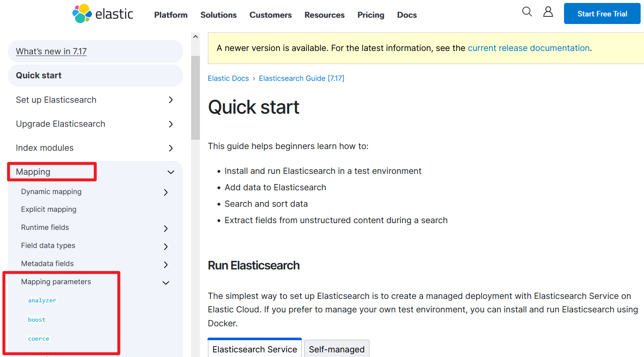
Task: Open the Platform menu
Action: 171,15
